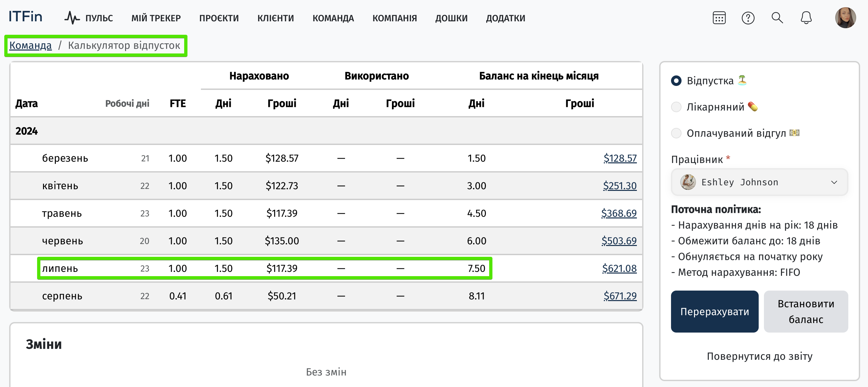Image resolution: width=868 pixels, height=387 pixels.
Task: Open the $368.69 balance link for травень
Action: tap(619, 214)
